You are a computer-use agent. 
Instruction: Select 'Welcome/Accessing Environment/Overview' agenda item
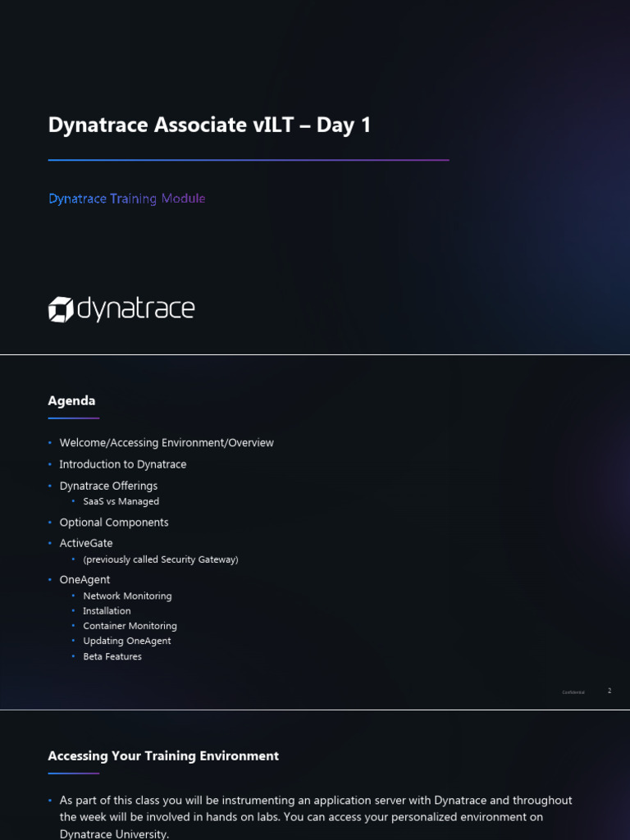point(167,442)
